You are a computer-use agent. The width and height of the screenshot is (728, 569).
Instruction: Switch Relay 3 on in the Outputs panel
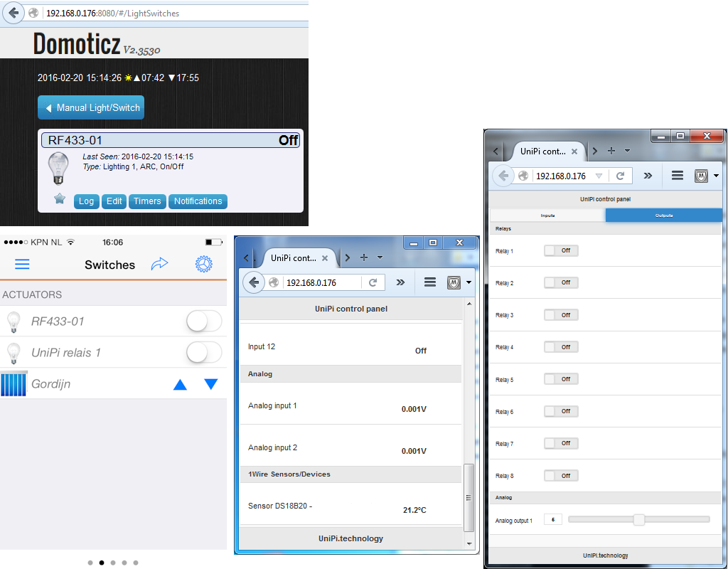[x=561, y=315]
